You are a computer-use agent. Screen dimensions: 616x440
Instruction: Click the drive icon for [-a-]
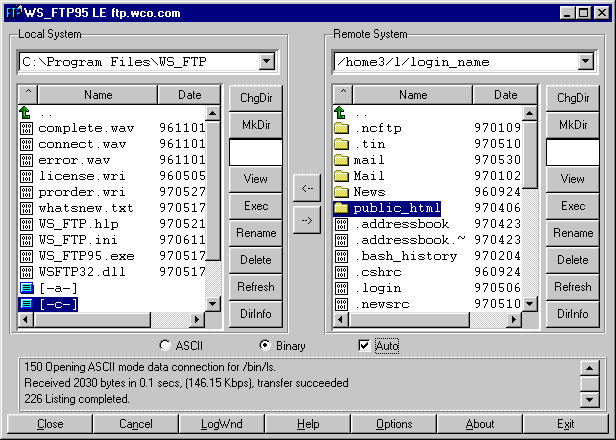click(26, 288)
